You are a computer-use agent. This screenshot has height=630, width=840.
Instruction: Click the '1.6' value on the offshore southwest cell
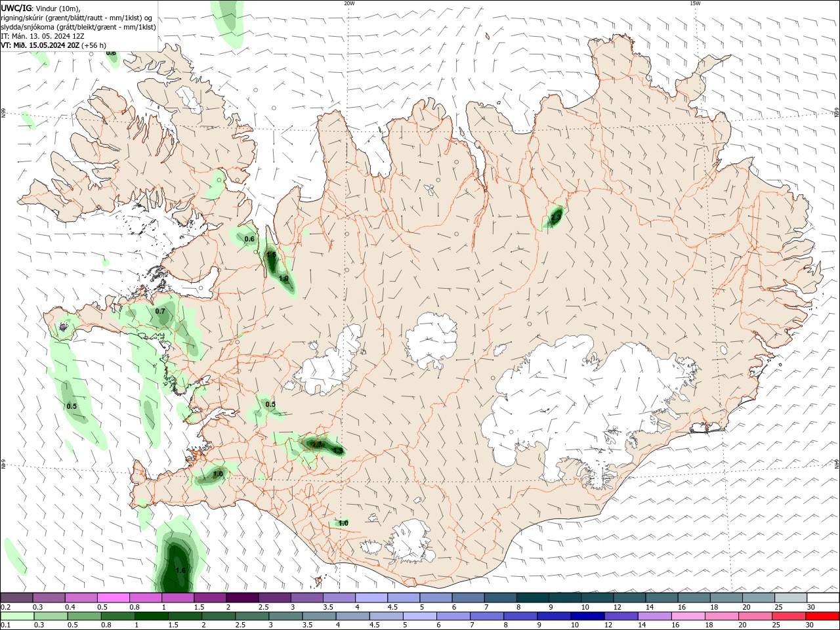click(x=180, y=570)
